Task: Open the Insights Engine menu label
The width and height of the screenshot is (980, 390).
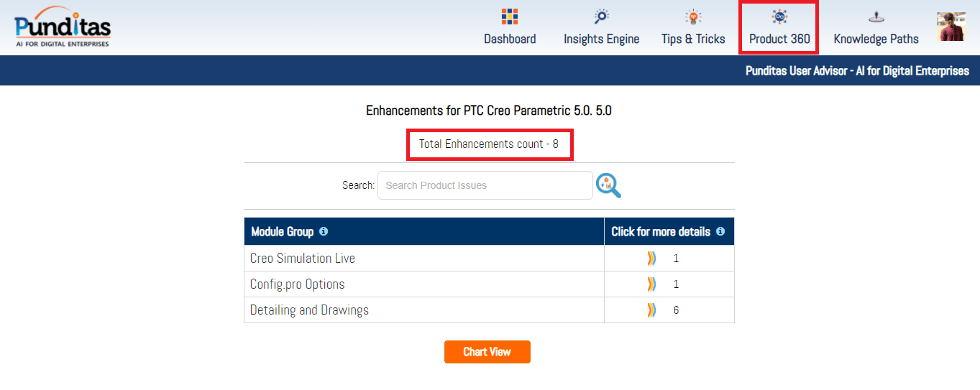Action: point(601,40)
